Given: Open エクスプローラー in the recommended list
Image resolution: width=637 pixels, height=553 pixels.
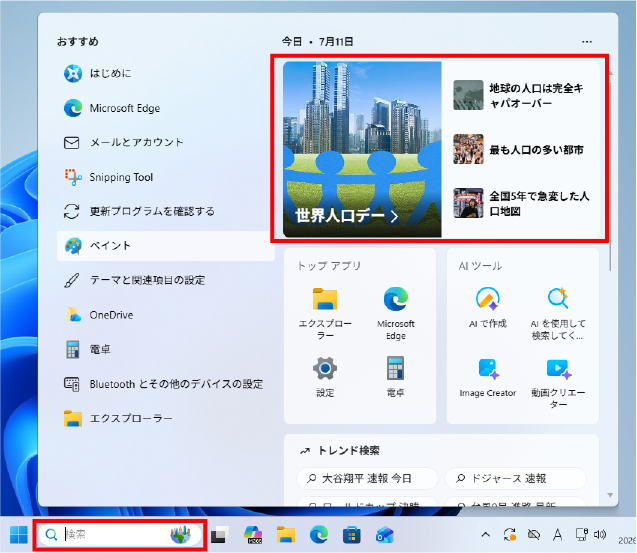Looking at the screenshot, I should 166,419.
